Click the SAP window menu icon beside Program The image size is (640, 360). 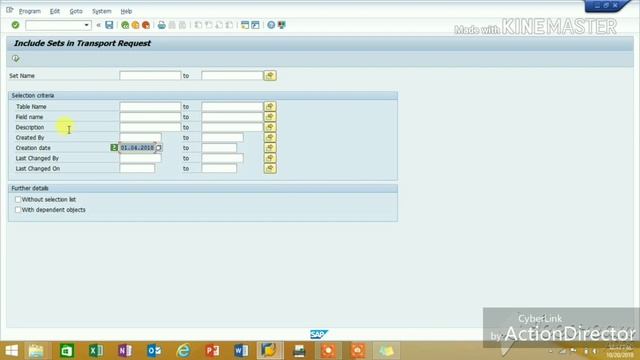pos(10,10)
